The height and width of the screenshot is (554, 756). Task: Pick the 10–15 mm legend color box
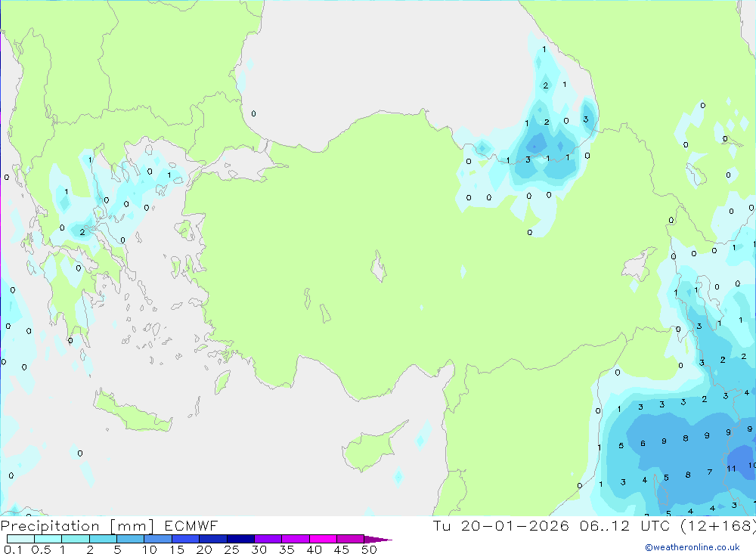pyautogui.click(x=158, y=539)
